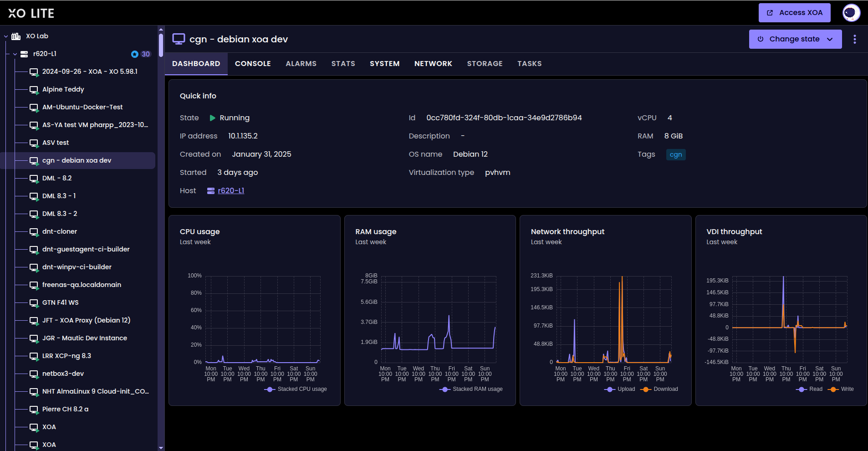Click VM icon for JGR - Mautic Dev Instance
Screen dimensions: 868x451
point(34,338)
